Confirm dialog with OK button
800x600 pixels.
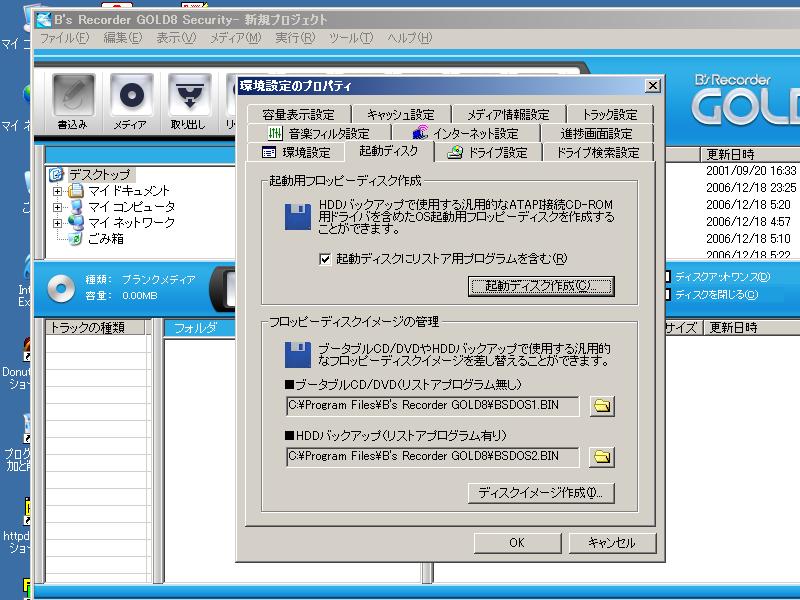point(517,543)
